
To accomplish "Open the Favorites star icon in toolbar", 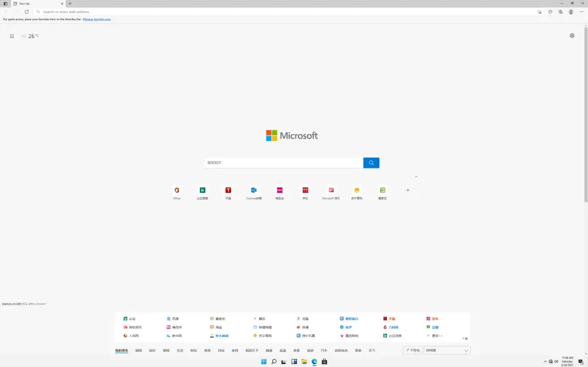I will [x=550, y=12].
